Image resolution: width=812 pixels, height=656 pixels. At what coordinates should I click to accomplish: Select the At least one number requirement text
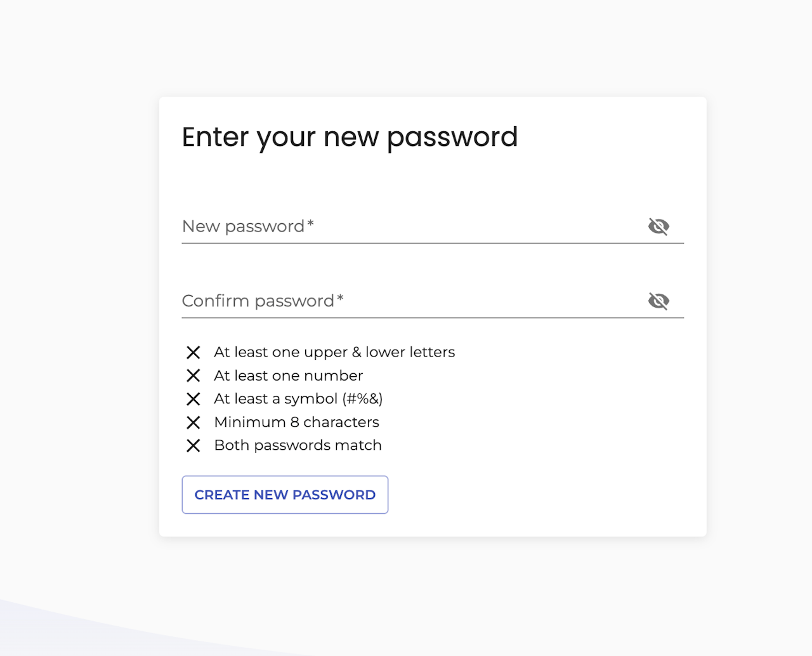click(x=289, y=376)
